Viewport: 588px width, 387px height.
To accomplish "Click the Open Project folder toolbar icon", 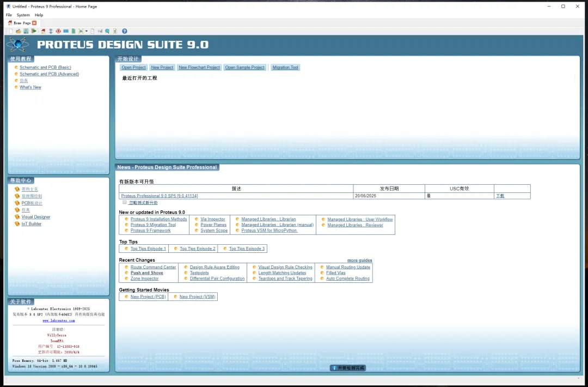I will 19,31.
